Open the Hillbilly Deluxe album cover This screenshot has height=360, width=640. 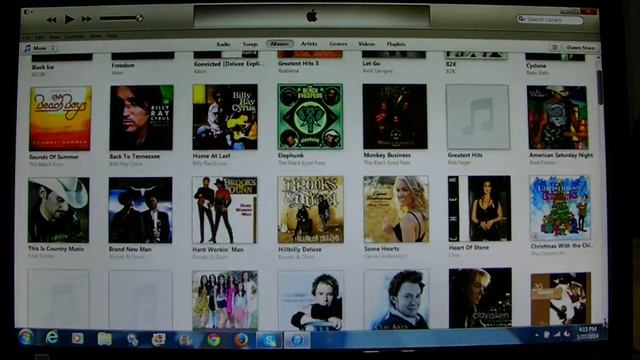point(311,210)
